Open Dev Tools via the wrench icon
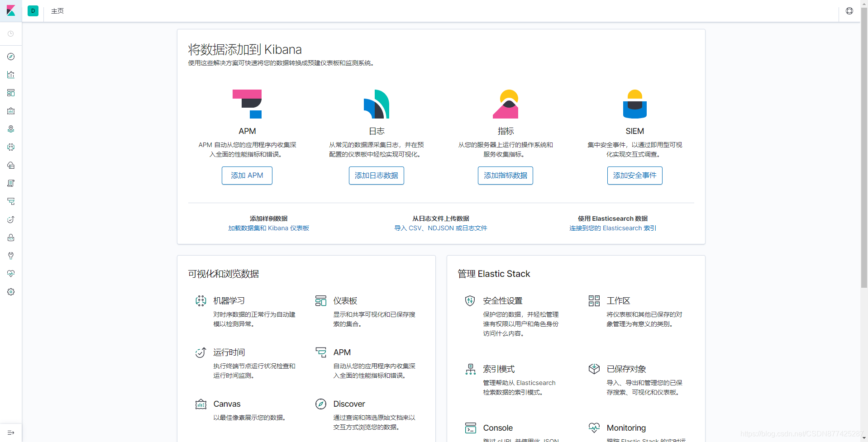The image size is (868, 442). (x=11, y=256)
